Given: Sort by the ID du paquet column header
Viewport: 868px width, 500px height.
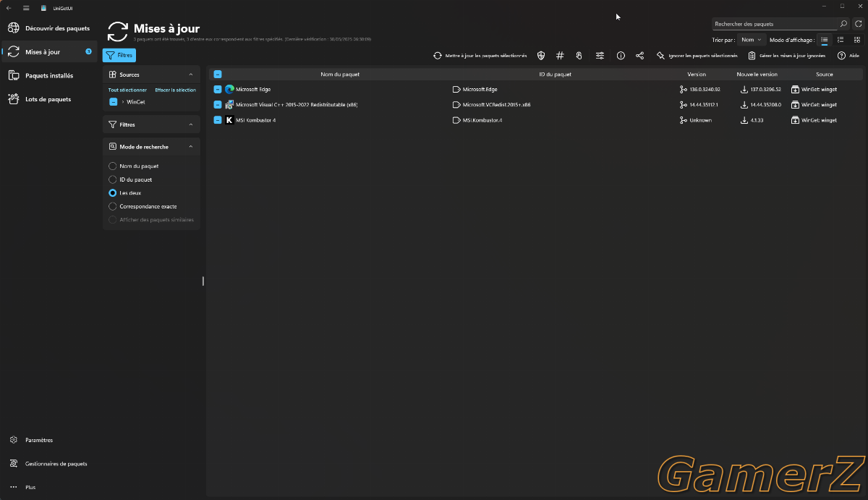Looking at the screenshot, I should tap(555, 74).
